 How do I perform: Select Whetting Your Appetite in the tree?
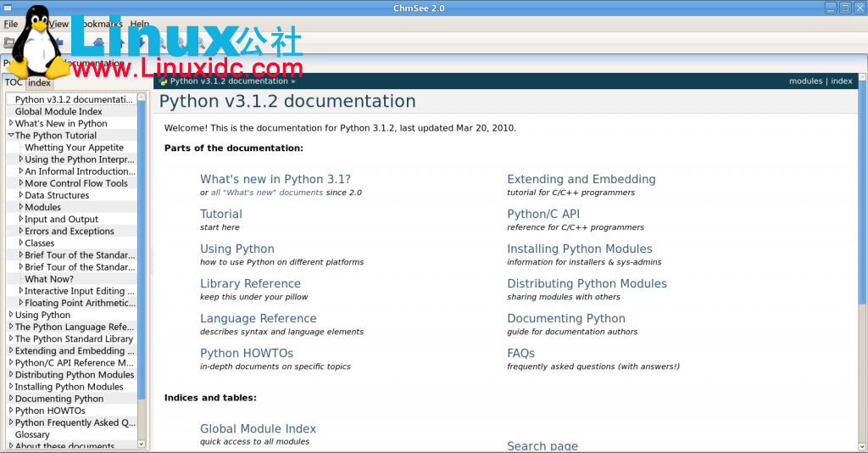click(74, 148)
